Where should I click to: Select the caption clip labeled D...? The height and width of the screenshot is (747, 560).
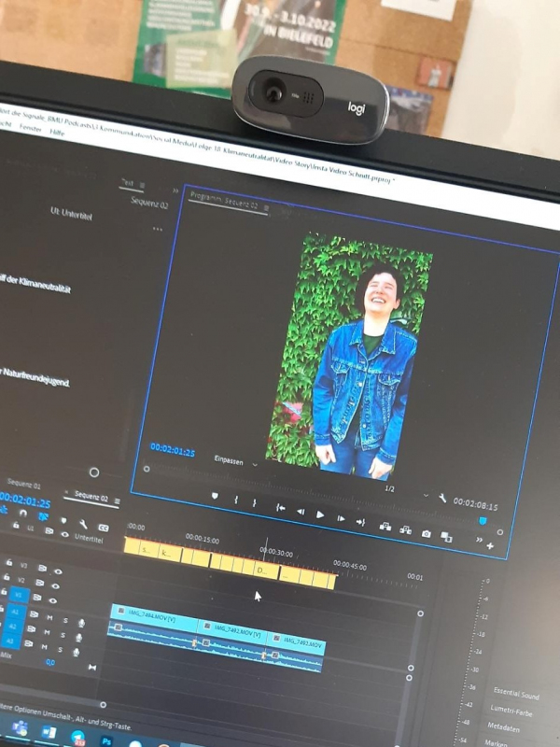(x=267, y=571)
